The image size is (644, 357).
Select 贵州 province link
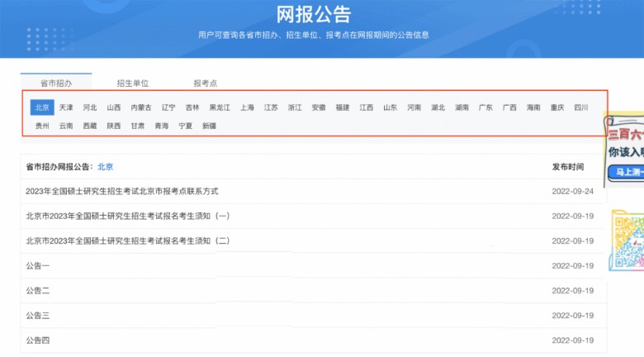[x=42, y=126]
